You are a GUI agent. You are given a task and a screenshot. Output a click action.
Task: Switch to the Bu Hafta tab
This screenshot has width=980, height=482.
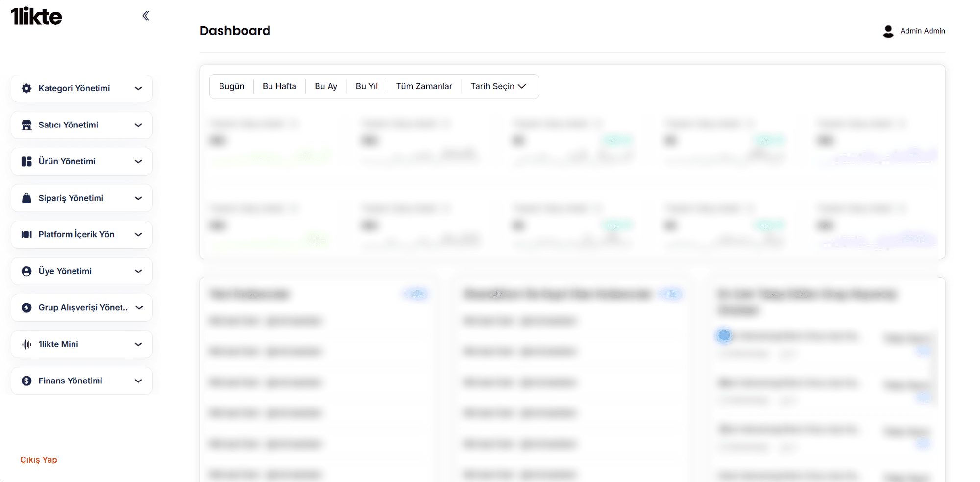tap(279, 86)
